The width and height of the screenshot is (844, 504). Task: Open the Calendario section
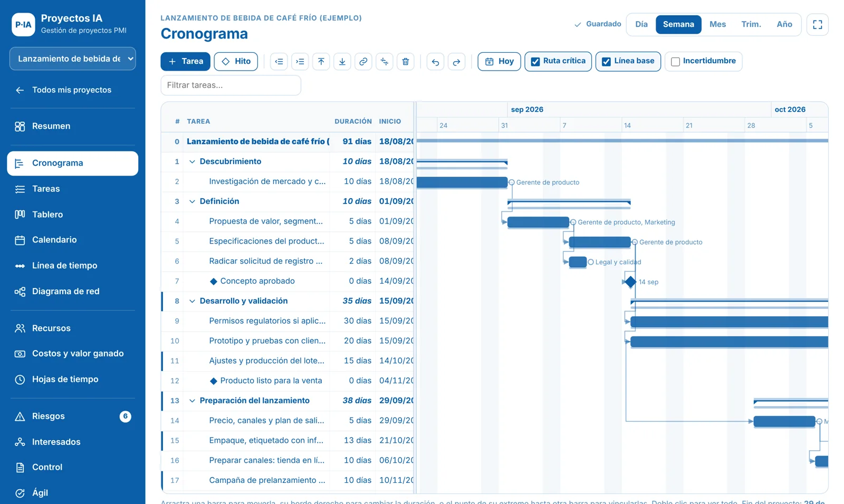pyautogui.click(x=73, y=240)
